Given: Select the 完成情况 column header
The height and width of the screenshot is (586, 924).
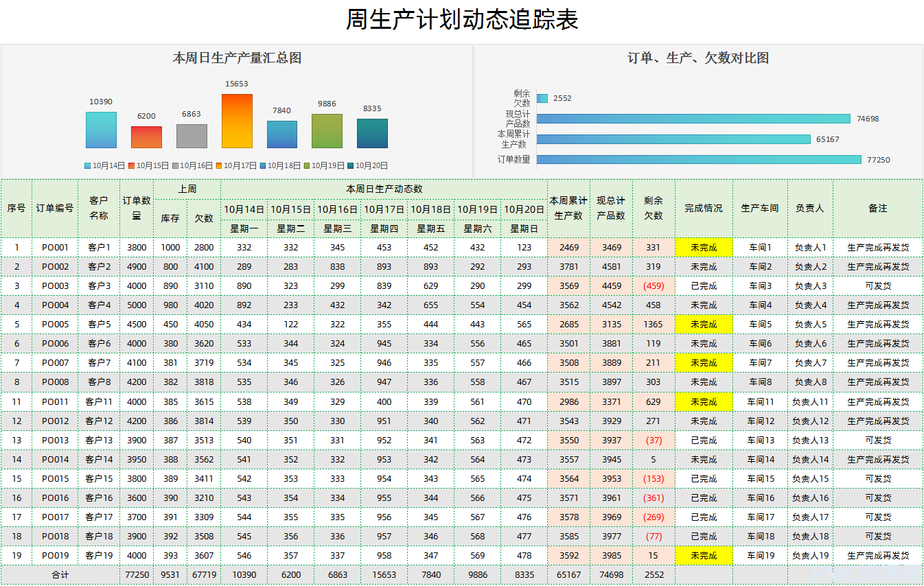Looking at the screenshot, I should tap(704, 208).
